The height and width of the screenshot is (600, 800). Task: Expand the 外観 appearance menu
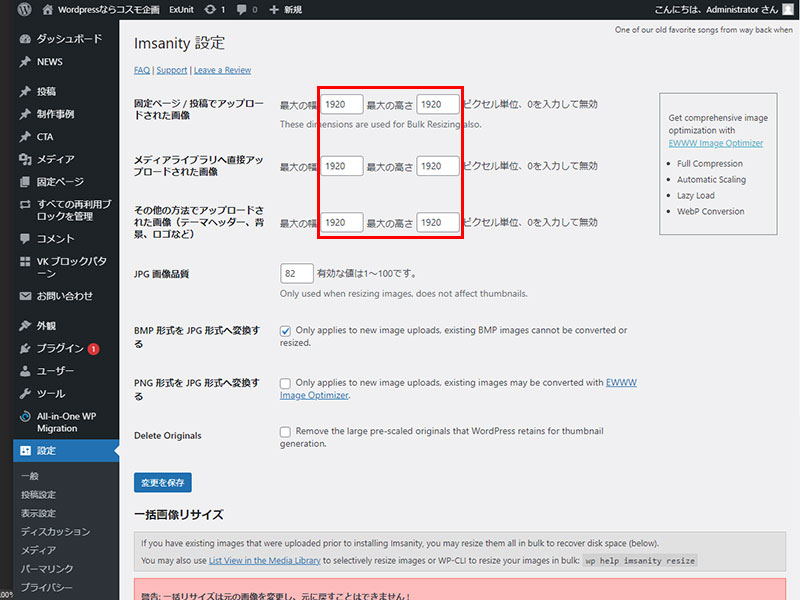(46, 326)
